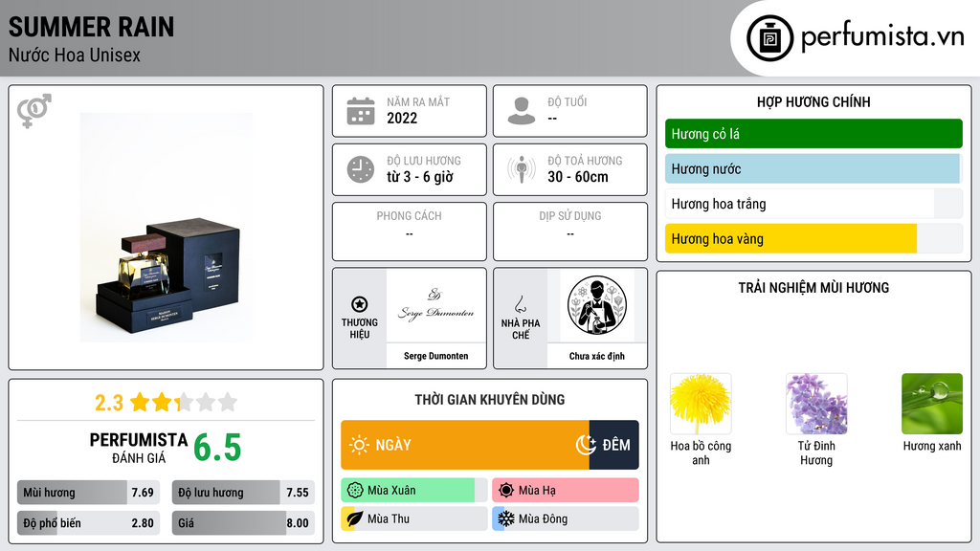Viewport: 980px width, 551px height.
Task: Click the Serge Dumonten brand logo image
Action: coord(435,305)
